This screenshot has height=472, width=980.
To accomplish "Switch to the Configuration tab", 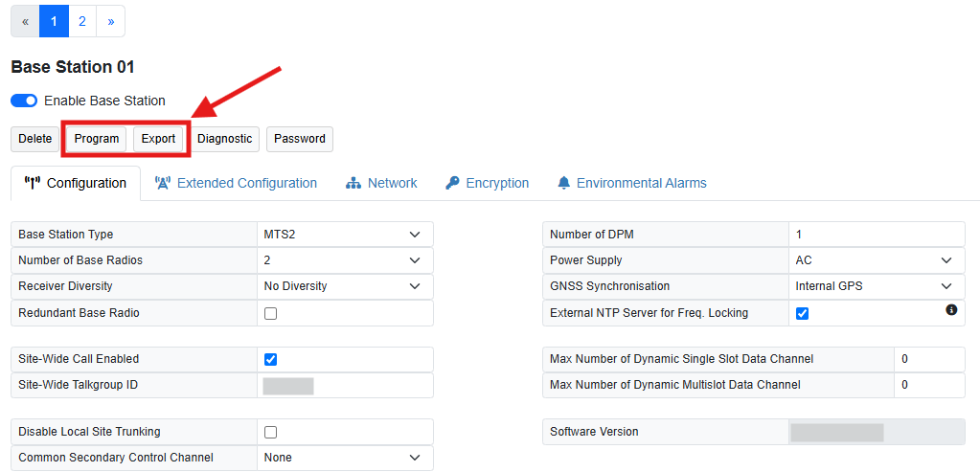I will pos(76,183).
